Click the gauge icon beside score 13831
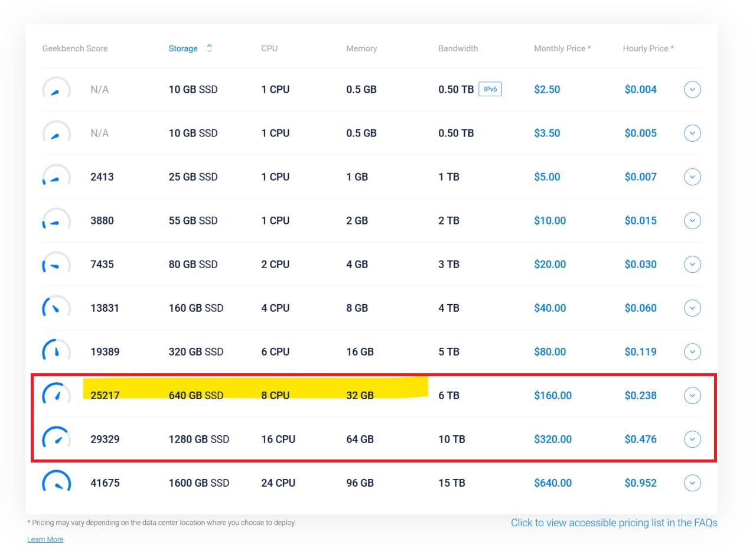756x554 pixels. (56, 308)
